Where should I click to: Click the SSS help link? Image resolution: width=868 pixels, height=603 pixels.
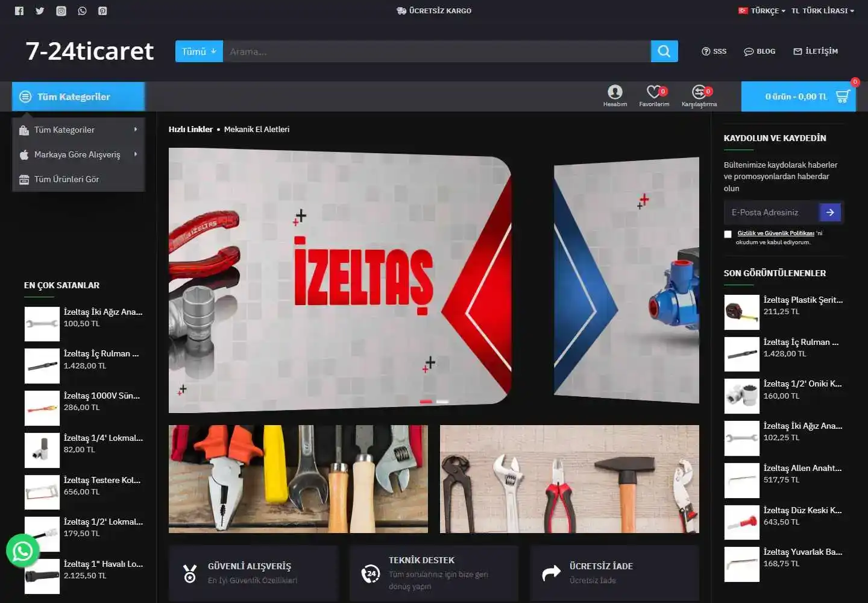click(x=714, y=51)
